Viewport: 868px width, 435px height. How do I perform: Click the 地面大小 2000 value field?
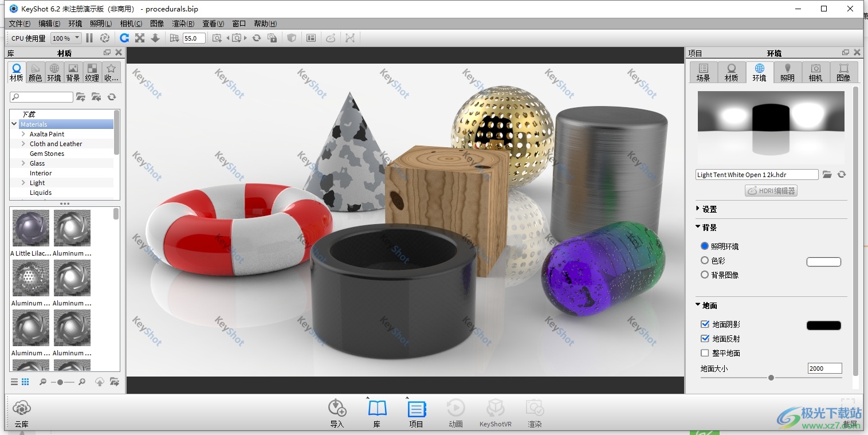coord(825,369)
